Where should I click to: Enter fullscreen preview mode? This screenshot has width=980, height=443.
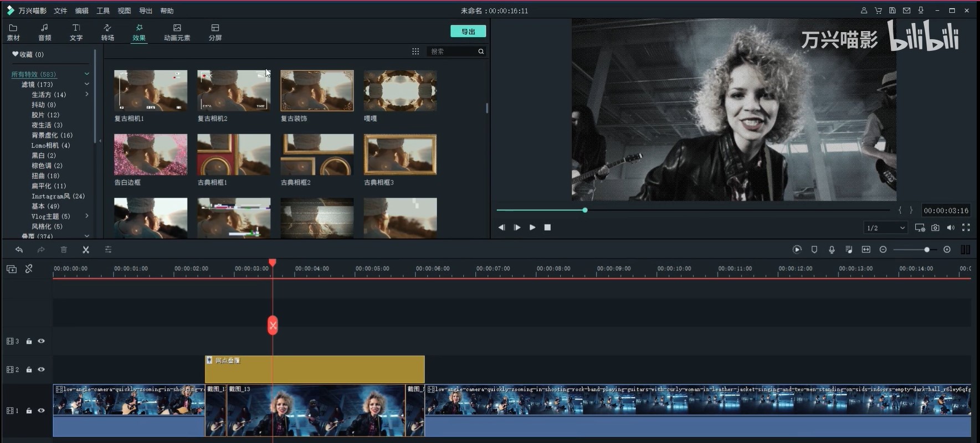pyautogui.click(x=966, y=228)
